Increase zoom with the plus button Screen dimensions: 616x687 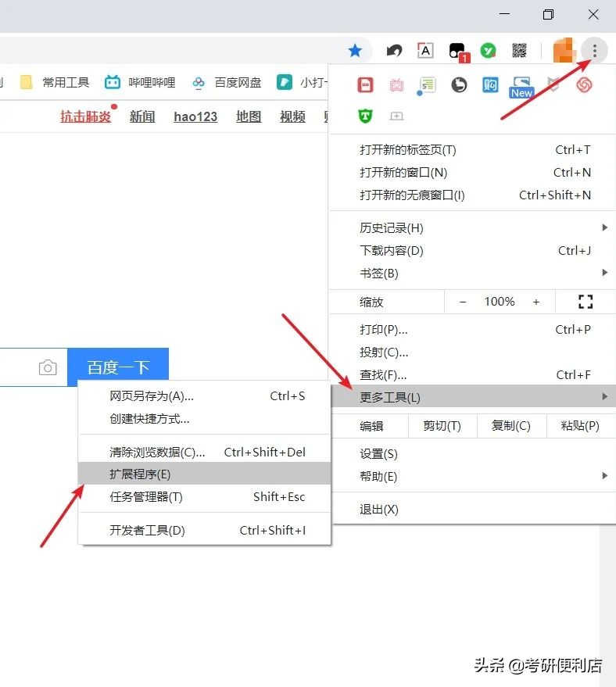click(x=535, y=302)
